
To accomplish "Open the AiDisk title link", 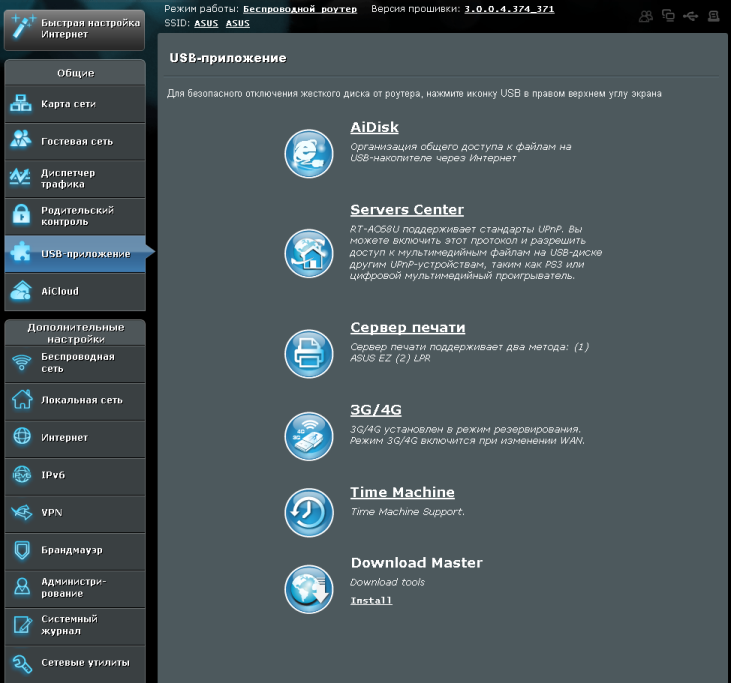I will pos(374,127).
